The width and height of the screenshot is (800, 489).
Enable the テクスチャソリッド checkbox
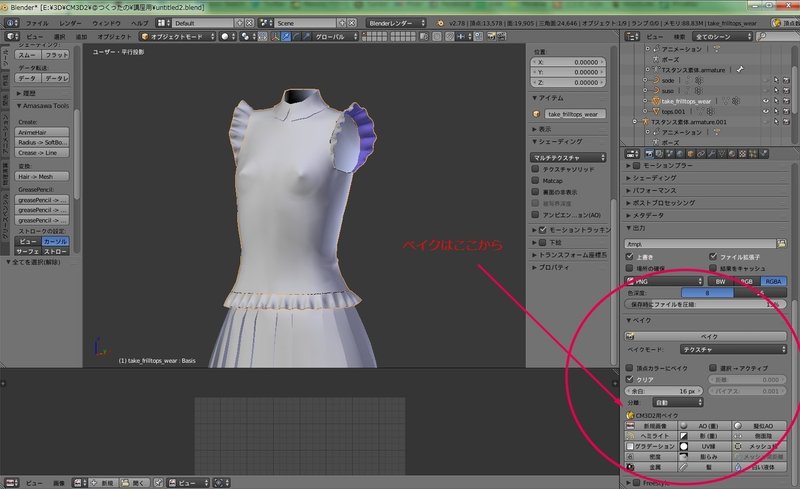[x=535, y=168]
